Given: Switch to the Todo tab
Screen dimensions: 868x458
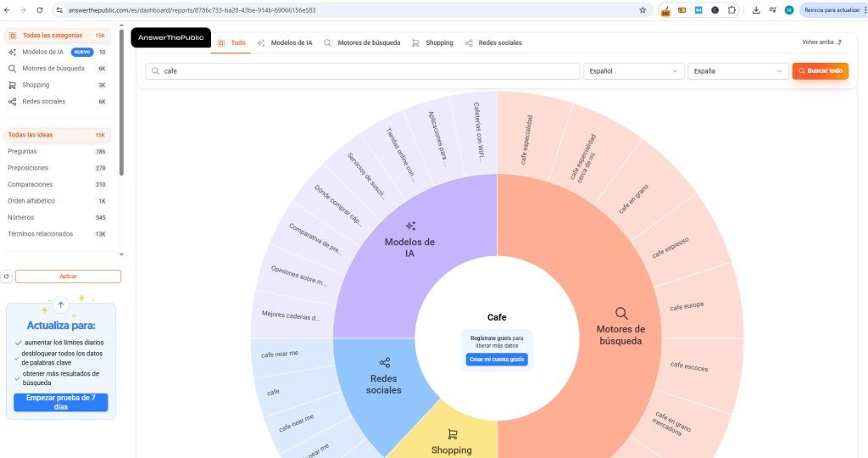Looking at the screenshot, I should (x=231, y=42).
